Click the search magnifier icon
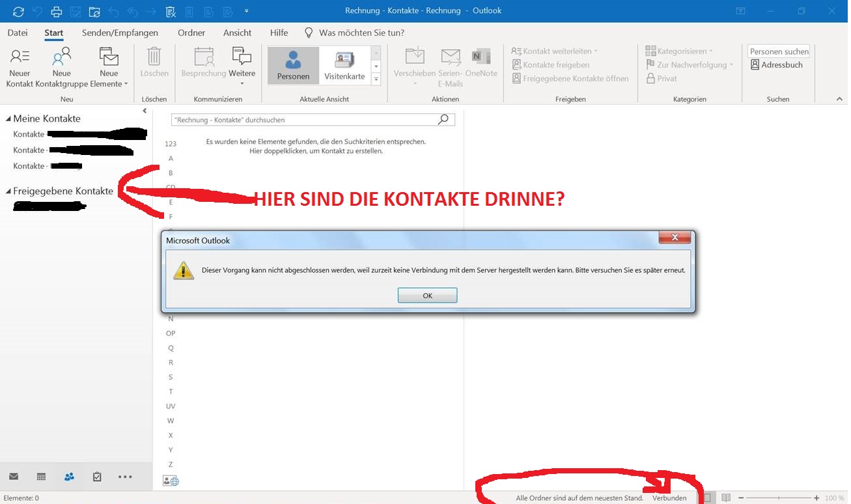Viewport: 851px width, 504px height. (x=444, y=120)
